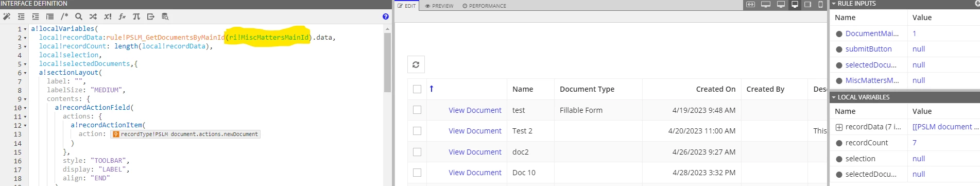Click the indent icon in the editor toolbar

tap(36, 16)
